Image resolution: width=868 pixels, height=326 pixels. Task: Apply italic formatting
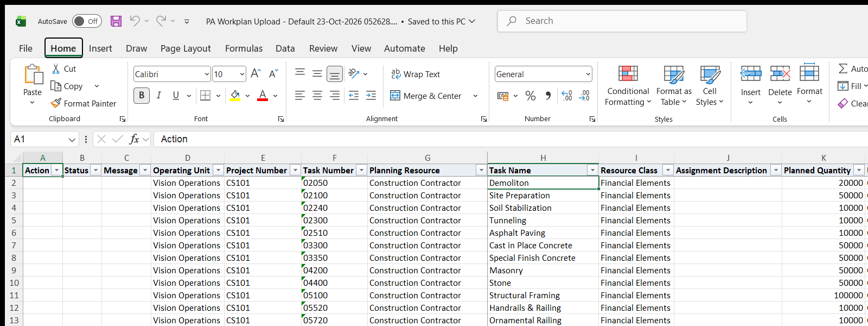point(159,96)
